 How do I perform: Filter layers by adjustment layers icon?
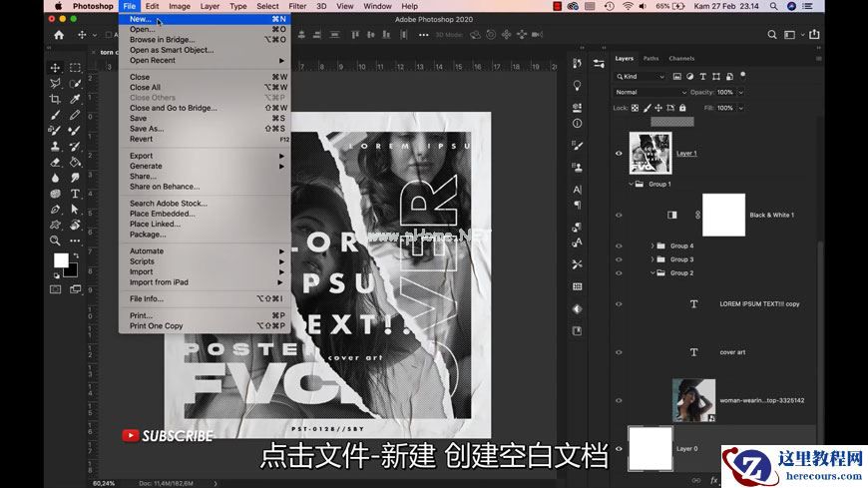click(x=689, y=77)
